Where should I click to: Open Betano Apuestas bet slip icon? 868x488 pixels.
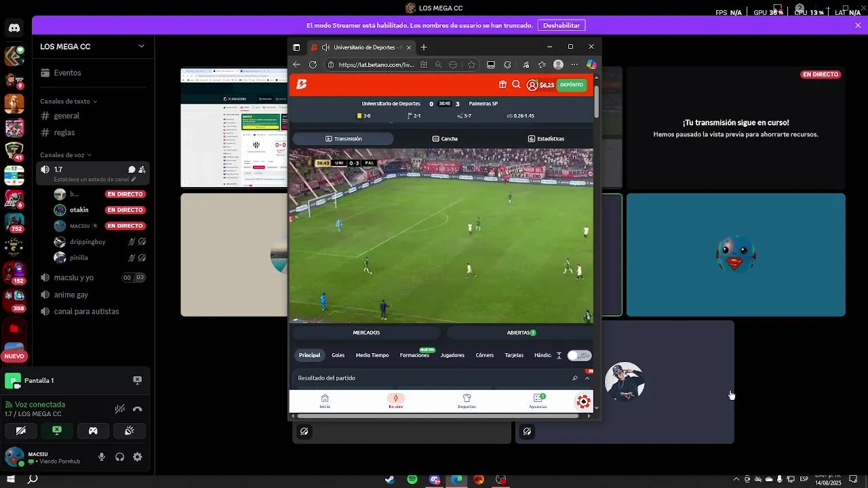(x=538, y=401)
